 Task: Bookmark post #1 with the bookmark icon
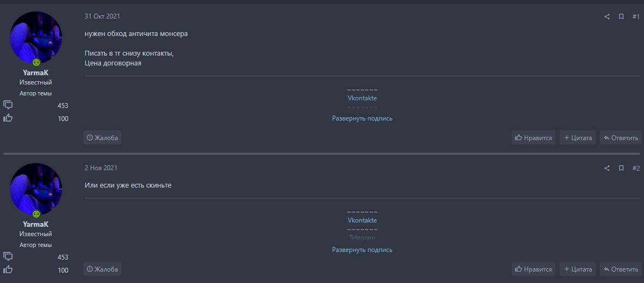tap(621, 17)
